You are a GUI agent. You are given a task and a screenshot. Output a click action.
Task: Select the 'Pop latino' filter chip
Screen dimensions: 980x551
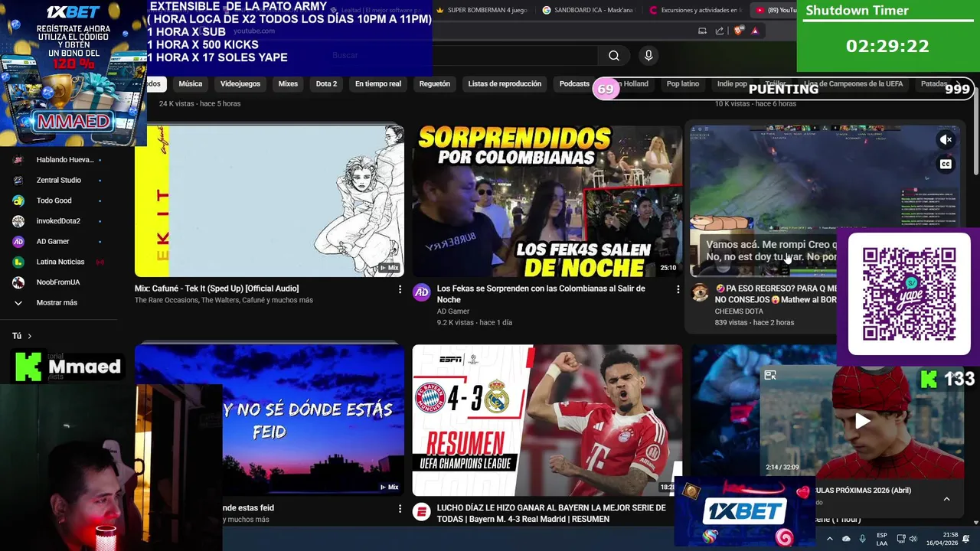(x=682, y=83)
